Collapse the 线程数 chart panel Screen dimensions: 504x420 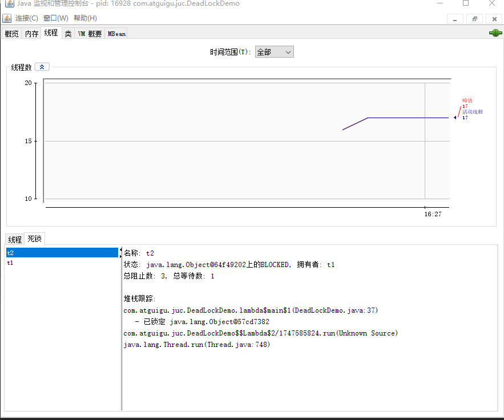click(42, 67)
